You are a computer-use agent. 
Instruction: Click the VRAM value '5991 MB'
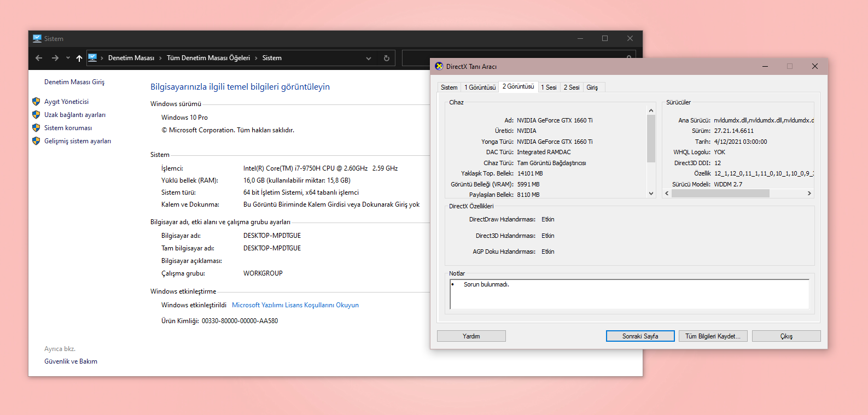coord(528,184)
